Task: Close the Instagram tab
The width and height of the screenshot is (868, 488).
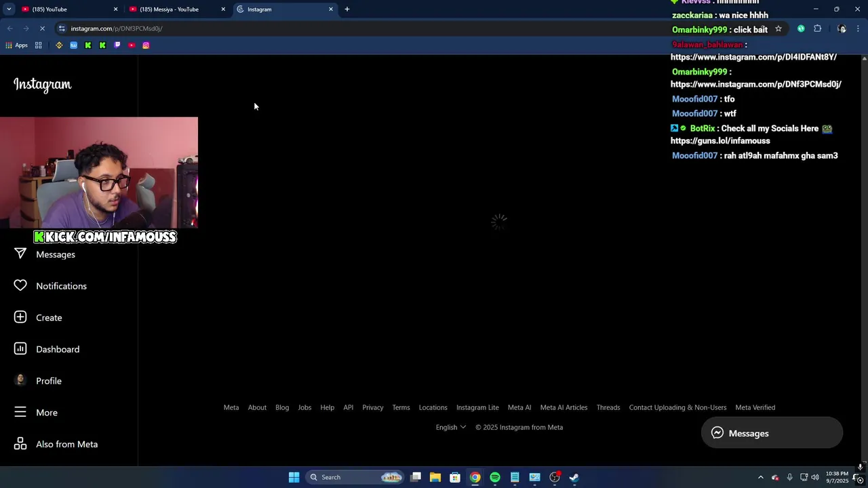Action: (331, 9)
